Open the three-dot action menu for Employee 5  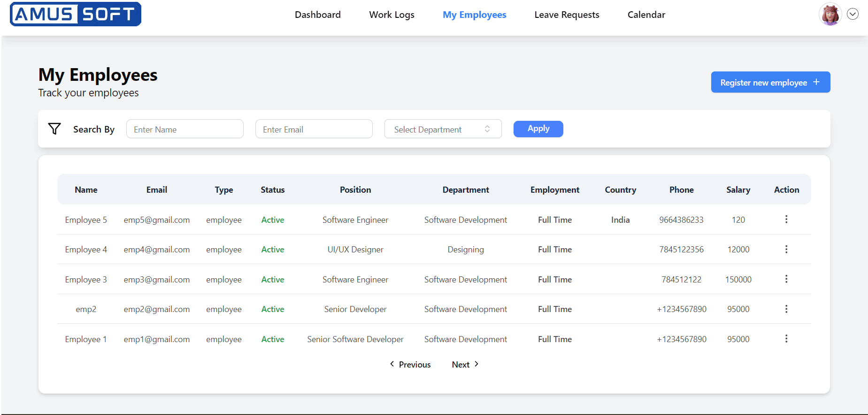click(x=786, y=219)
